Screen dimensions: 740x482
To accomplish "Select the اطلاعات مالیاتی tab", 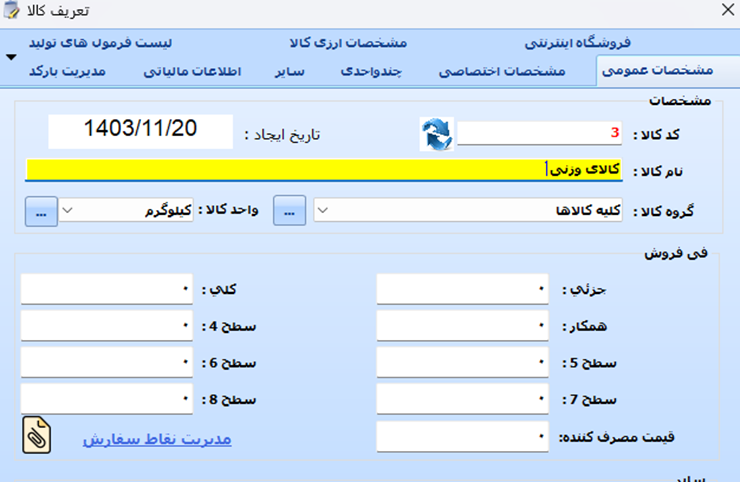I will tap(194, 71).
